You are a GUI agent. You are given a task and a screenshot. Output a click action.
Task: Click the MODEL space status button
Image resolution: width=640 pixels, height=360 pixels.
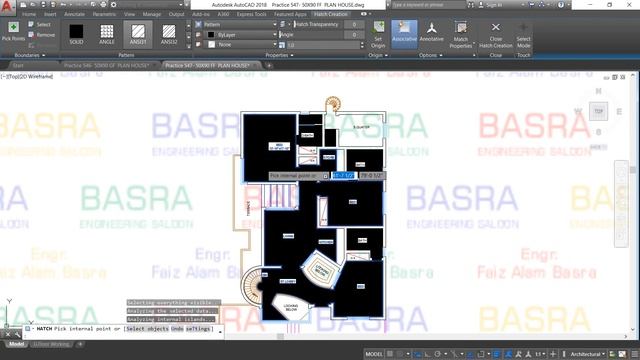click(x=374, y=354)
